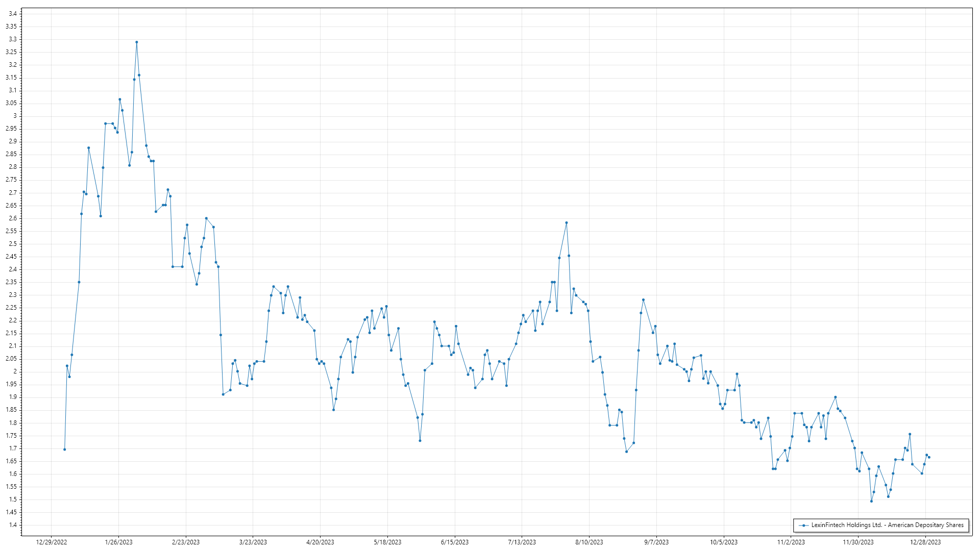Select the 1/26/2023 x-axis label
This screenshot has height=551, width=980.
[118, 542]
